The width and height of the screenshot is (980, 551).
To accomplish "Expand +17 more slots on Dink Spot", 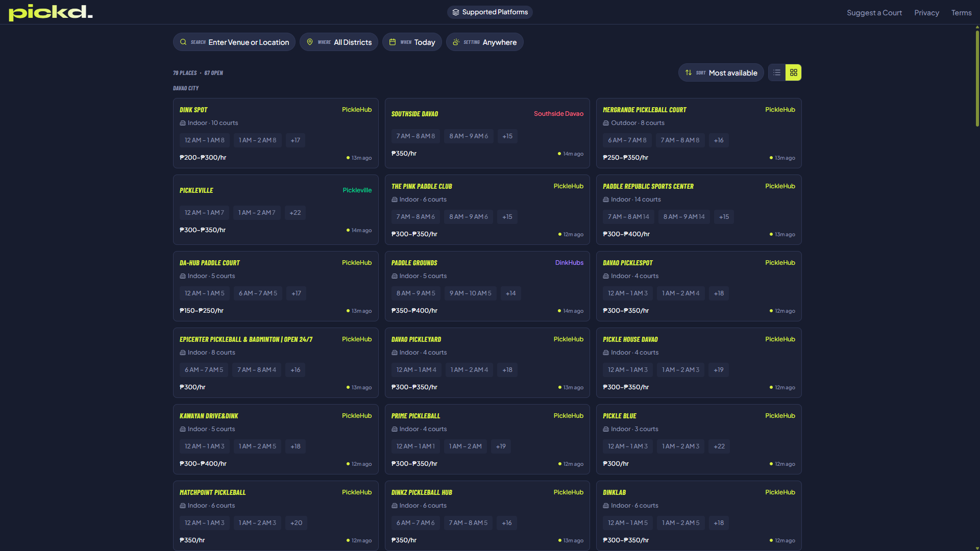I will coord(296,140).
